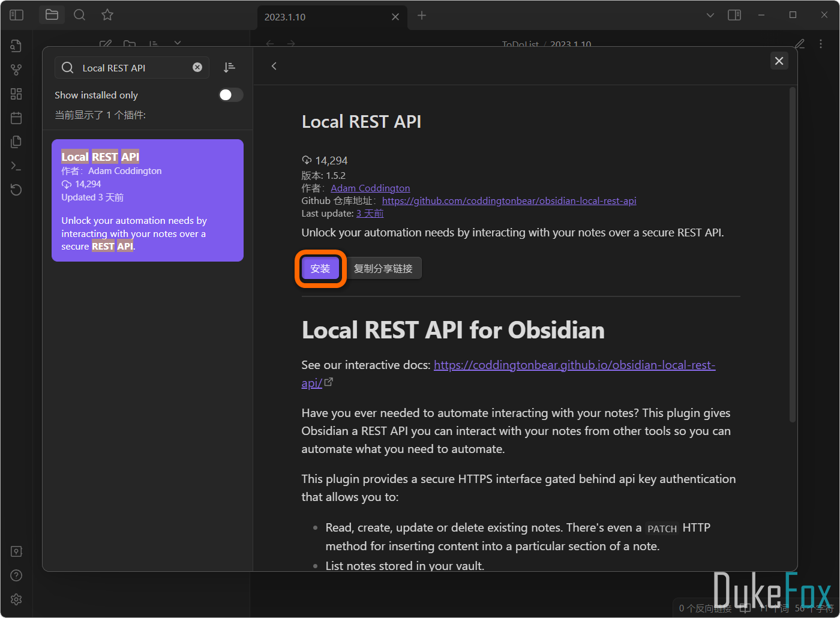Open the tab list dropdown arrow
This screenshot has height=618, width=840.
(x=710, y=15)
